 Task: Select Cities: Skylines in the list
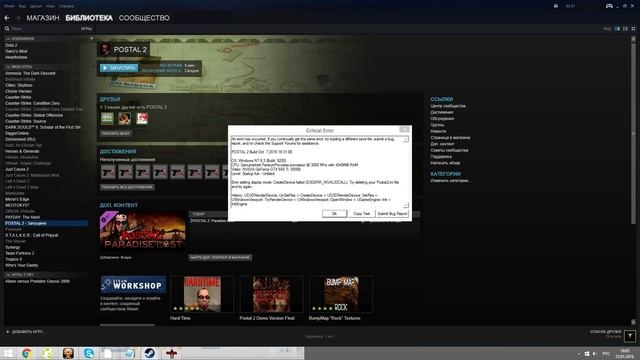coord(18,85)
